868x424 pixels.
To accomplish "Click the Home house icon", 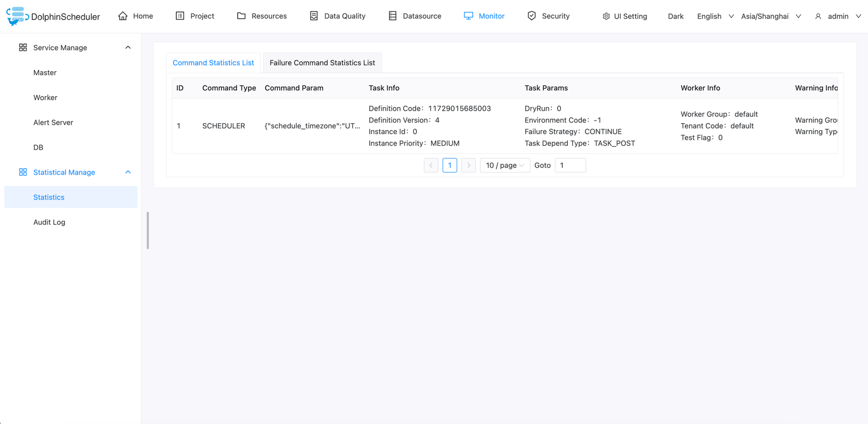I will coord(123,16).
